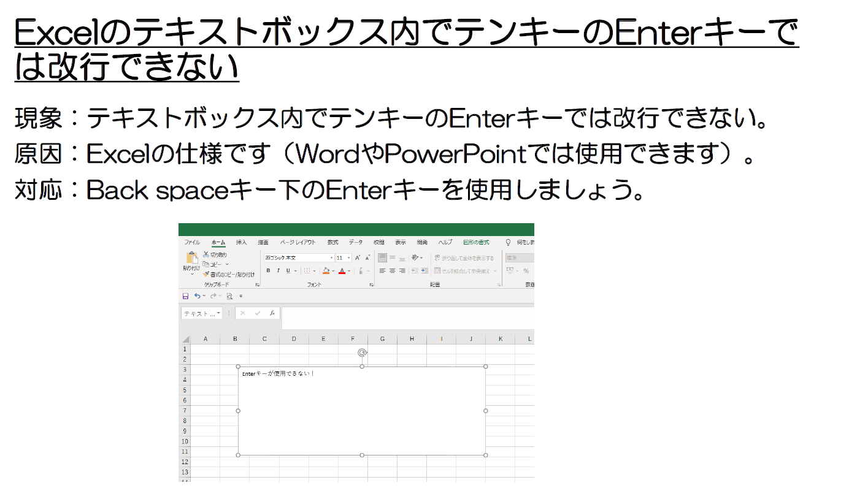Align text right
868x488 pixels.
click(x=402, y=270)
